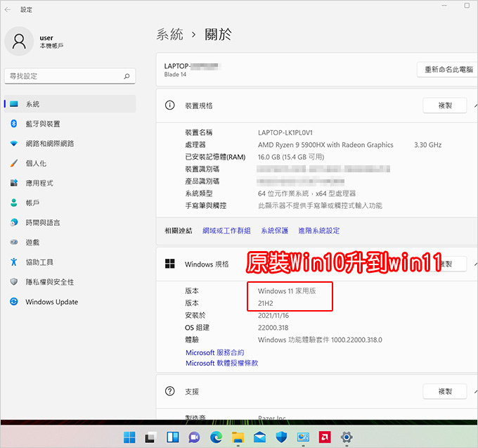Click the Bluetooth icon in sidebar
Screen dimensions: 478x448
click(x=14, y=124)
